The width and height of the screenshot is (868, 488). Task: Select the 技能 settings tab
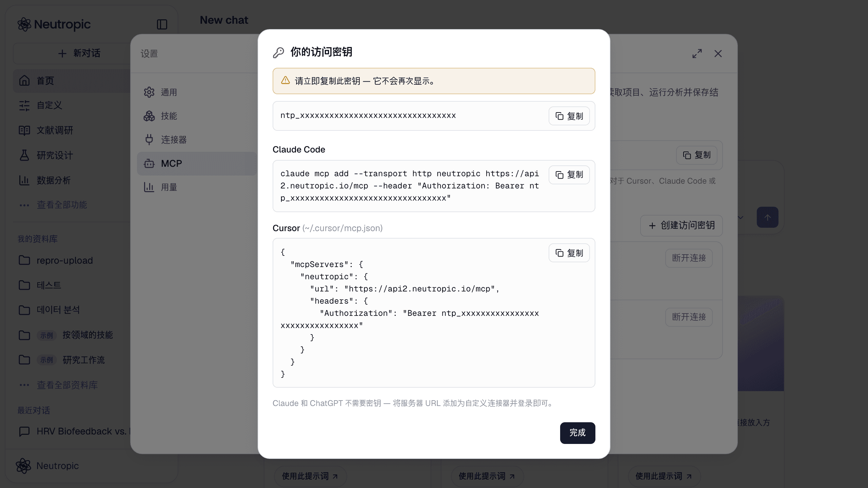pos(197,116)
